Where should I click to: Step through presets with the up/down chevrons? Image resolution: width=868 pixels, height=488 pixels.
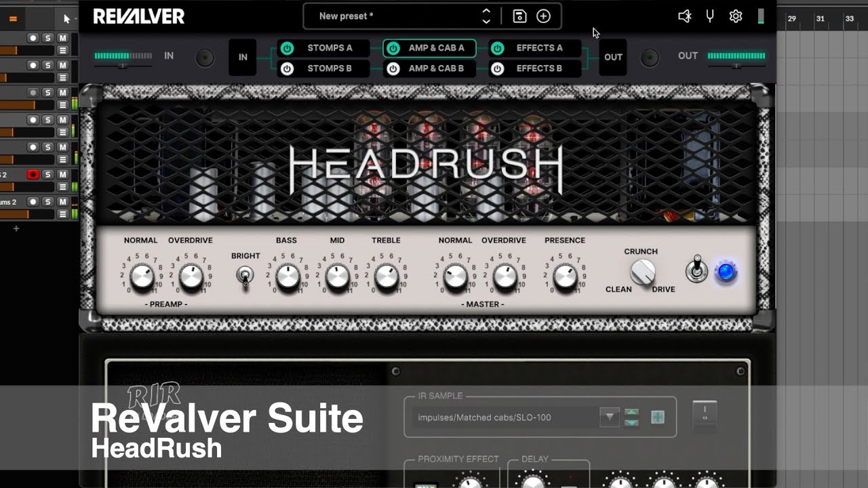486,16
